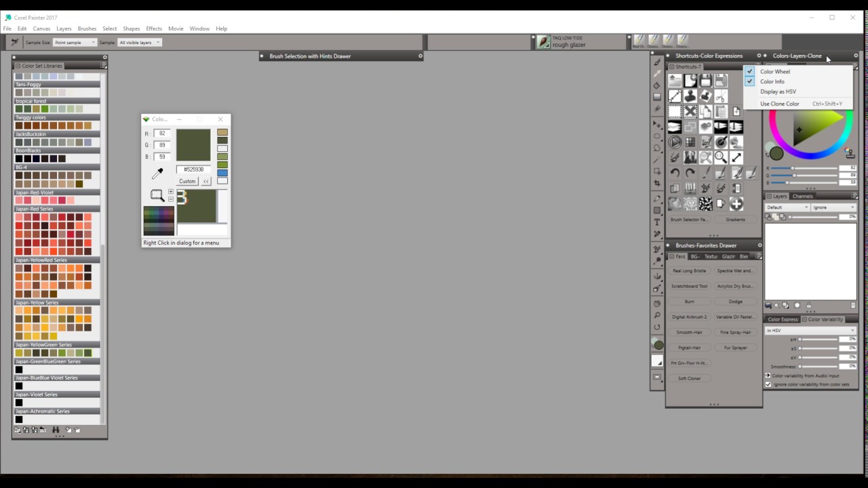Click the Undo arrow in Shortcuts panel
Screen dimensions: 868x488
click(x=675, y=173)
